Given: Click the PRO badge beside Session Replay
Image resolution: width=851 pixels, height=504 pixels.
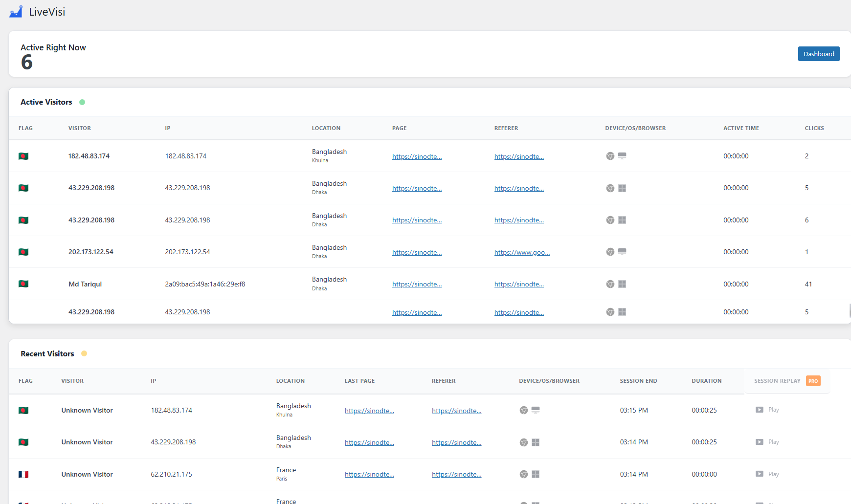Looking at the screenshot, I should coord(813,381).
